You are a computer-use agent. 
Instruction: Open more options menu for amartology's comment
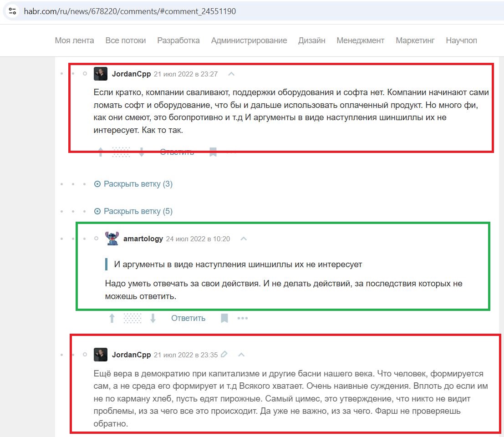[x=243, y=318]
